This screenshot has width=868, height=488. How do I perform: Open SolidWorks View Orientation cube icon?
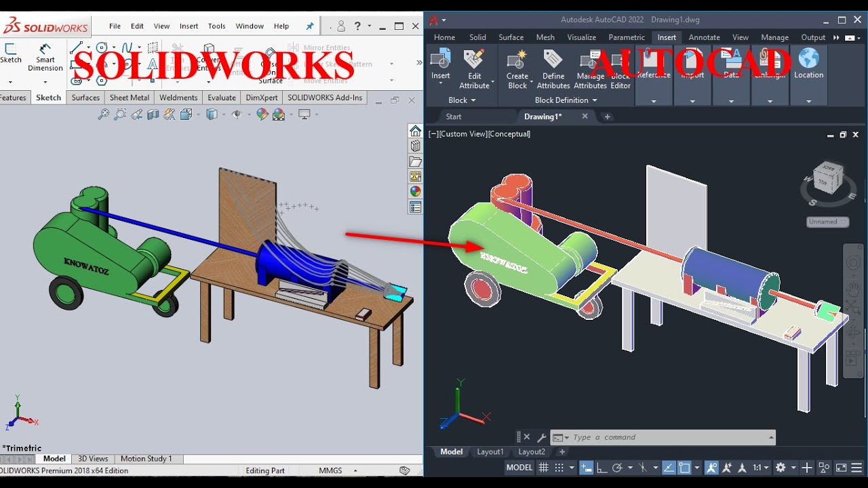coord(186,115)
